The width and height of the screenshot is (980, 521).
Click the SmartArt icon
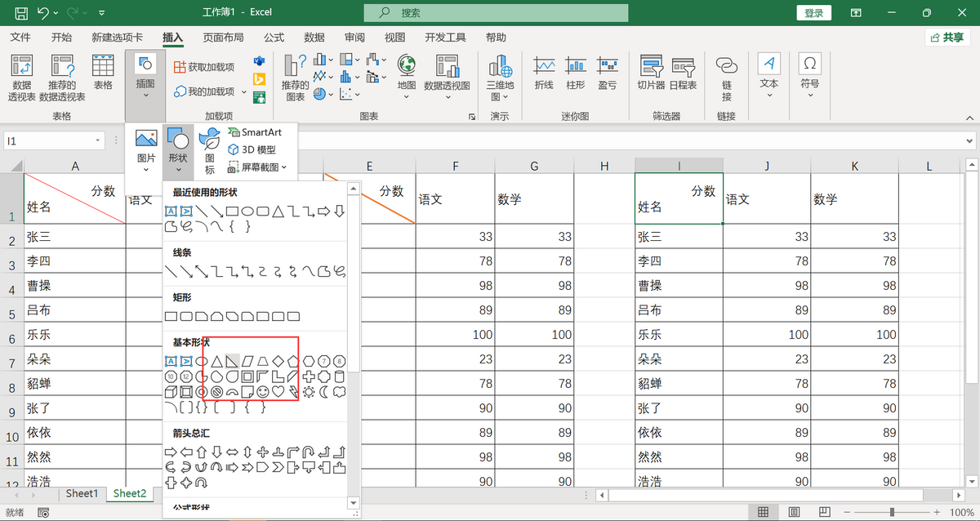(255, 132)
